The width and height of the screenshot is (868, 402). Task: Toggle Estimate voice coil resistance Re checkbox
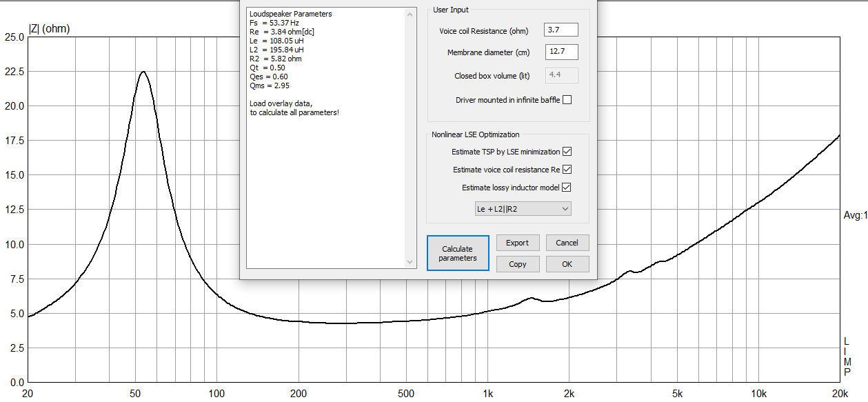(x=567, y=170)
